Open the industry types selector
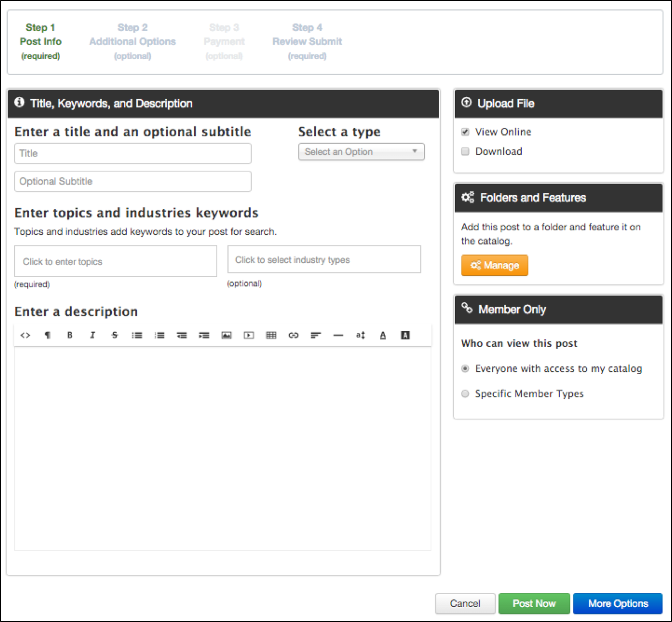The width and height of the screenshot is (672, 622). 324,259
